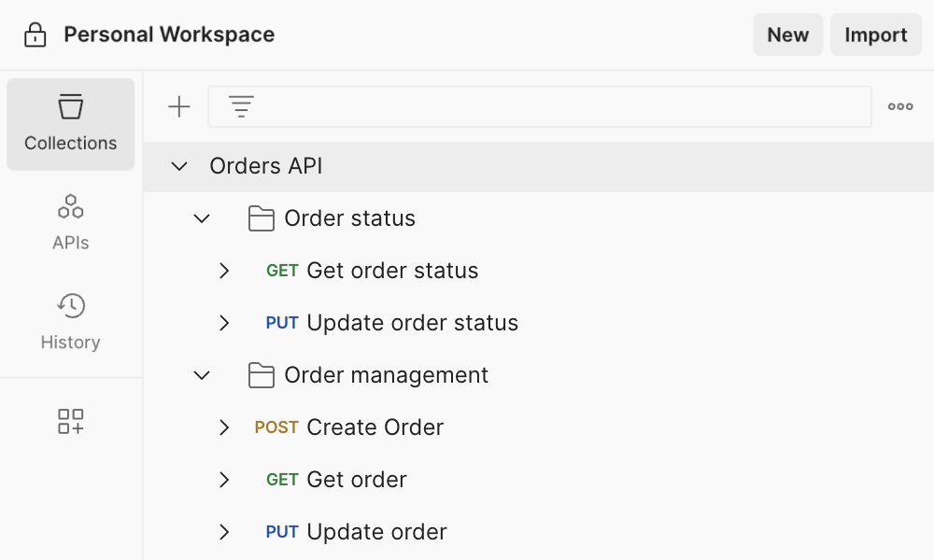Click the Import button
Image resolution: width=934 pixels, height=560 pixels.
875,35
